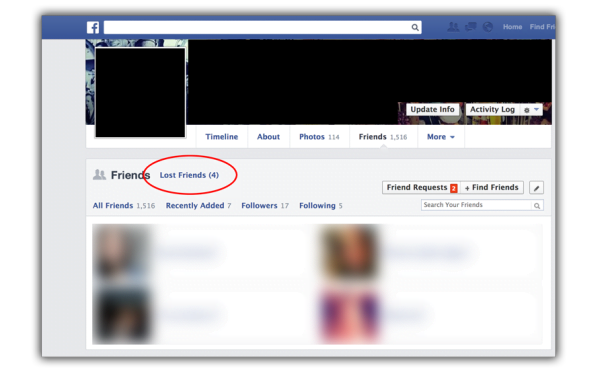Click magnifier in Search Your Friends box
Image resolution: width=610 pixels, height=381 pixels.
tap(537, 205)
